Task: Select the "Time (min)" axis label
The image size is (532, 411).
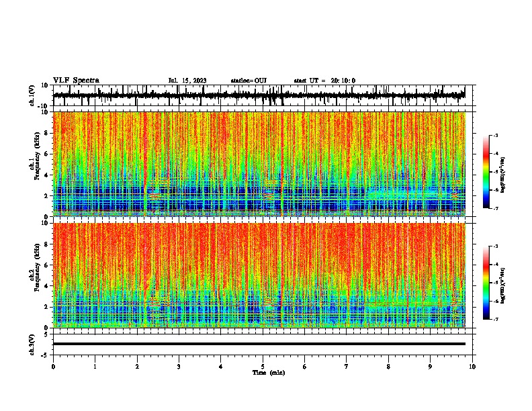Action: click(269, 373)
